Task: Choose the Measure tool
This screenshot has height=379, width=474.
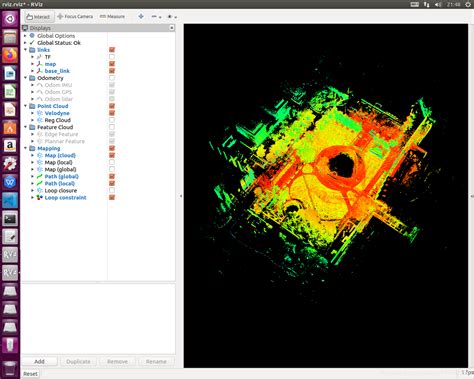Action: point(112,16)
